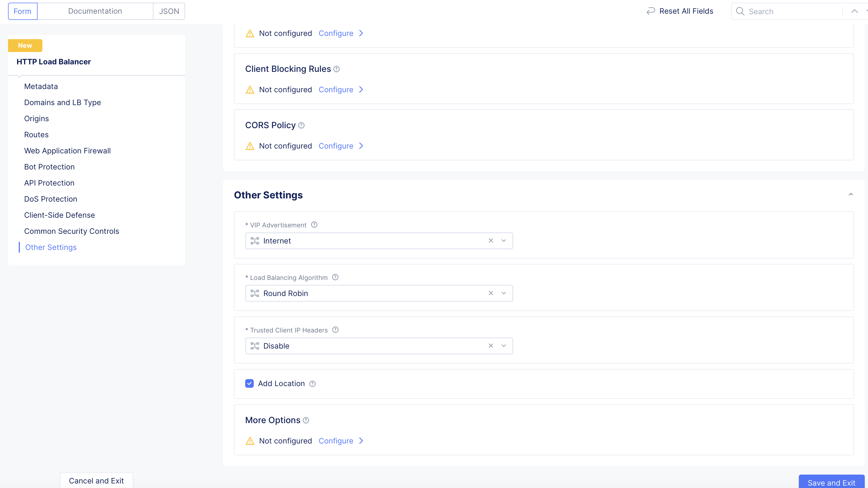Screen dimensions: 868x488
Task: Click the Reset All Fields undo icon
Action: click(x=650, y=11)
